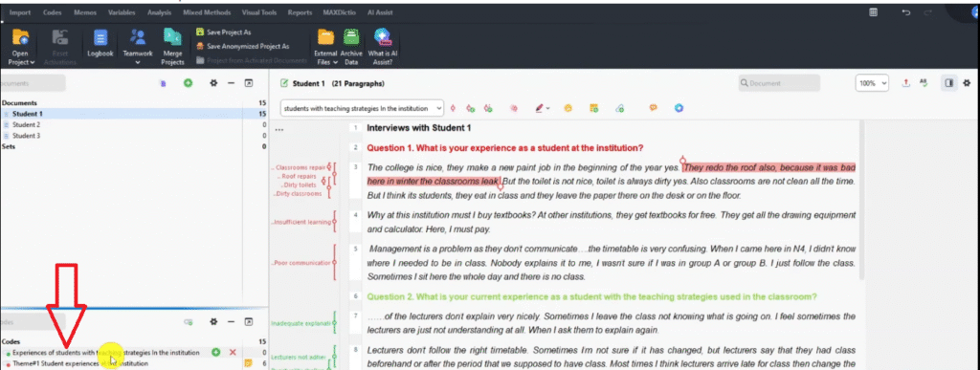Screen dimensions: 980x370
Task: Add a new document with green plus
Action: (x=188, y=83)
